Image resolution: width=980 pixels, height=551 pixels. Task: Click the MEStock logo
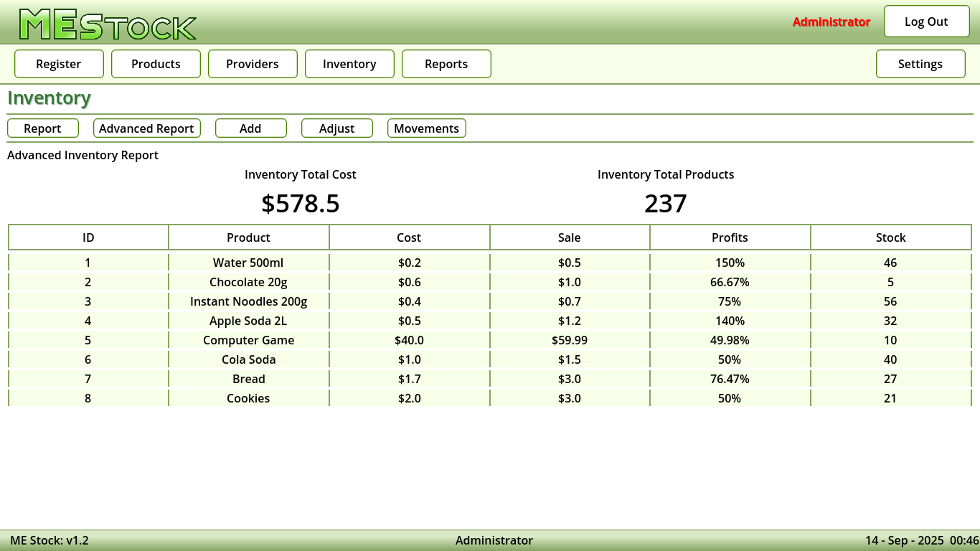coord(108,24)
